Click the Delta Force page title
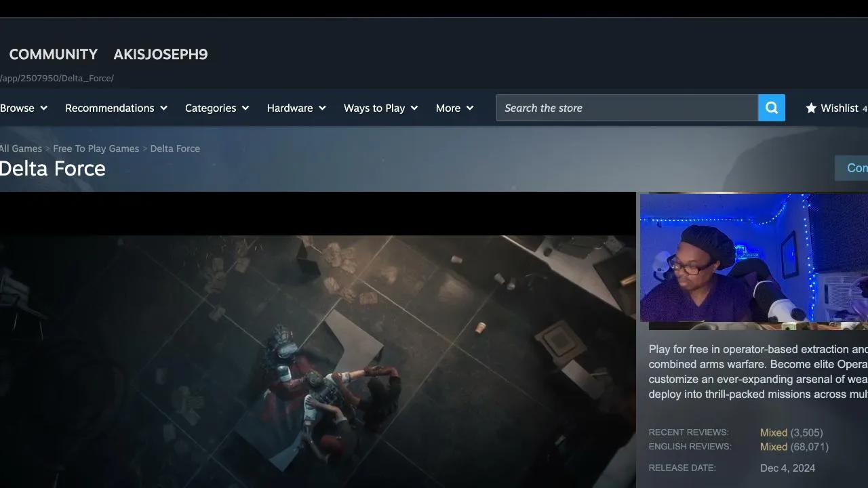Viewport: 868px width, 488px height. coord(53,168)
